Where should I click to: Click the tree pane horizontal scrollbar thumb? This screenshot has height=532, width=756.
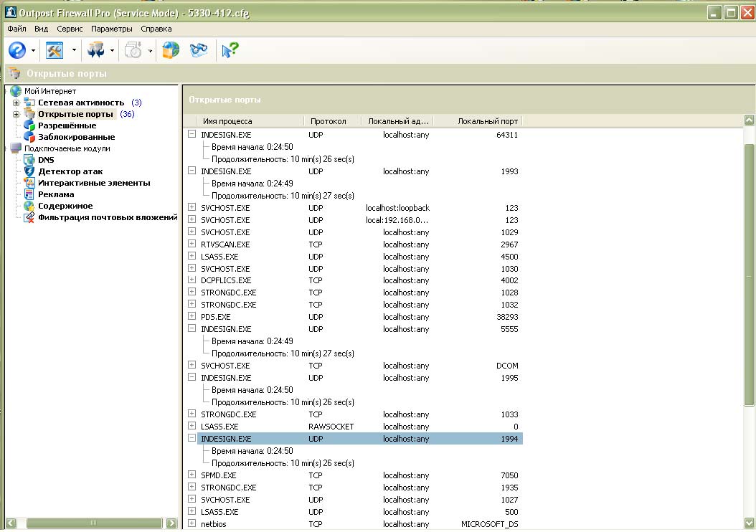click(94, 523)
